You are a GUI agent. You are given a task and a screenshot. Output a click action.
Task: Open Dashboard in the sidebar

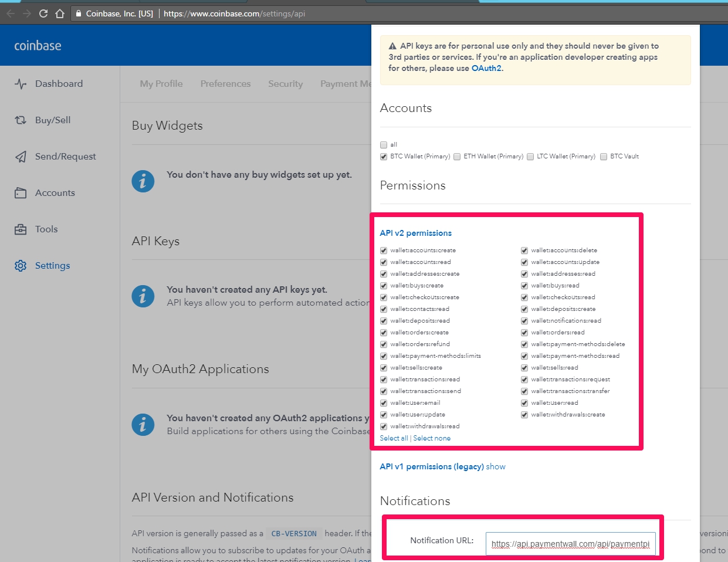pos(59,84)
